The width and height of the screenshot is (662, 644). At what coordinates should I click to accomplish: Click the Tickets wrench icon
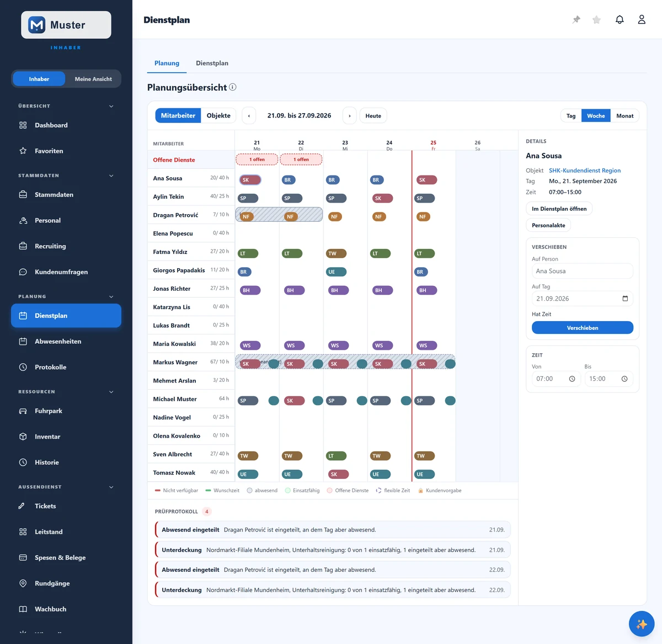tap(22, 506)
